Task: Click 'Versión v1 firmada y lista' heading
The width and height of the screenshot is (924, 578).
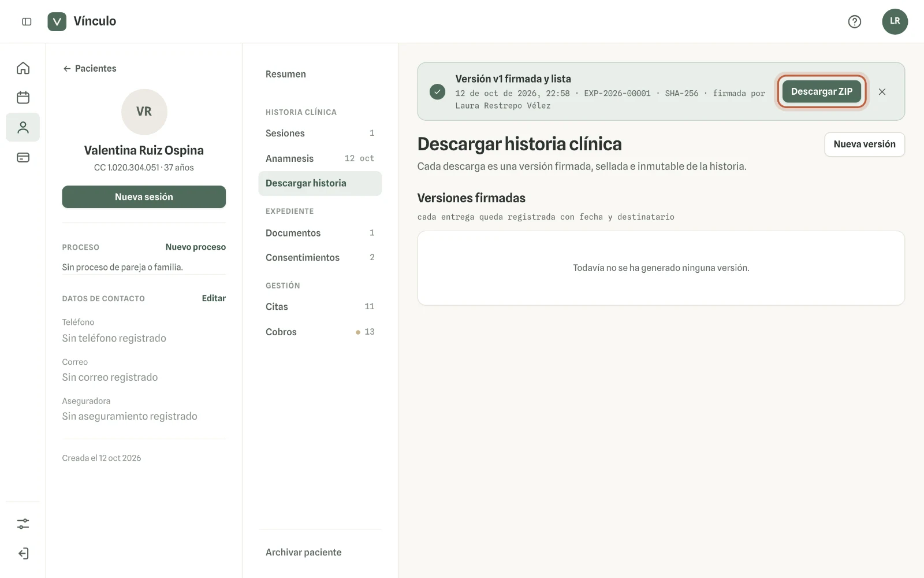Action: [513, 79]
